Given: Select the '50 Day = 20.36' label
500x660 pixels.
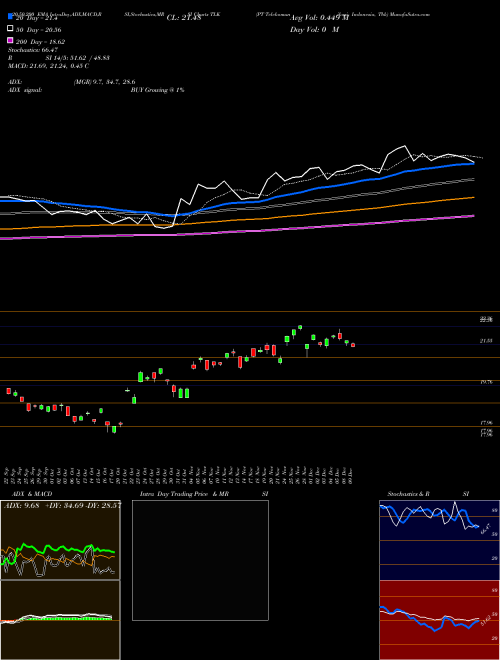Looking at the screenshot, I should [38, 30].
